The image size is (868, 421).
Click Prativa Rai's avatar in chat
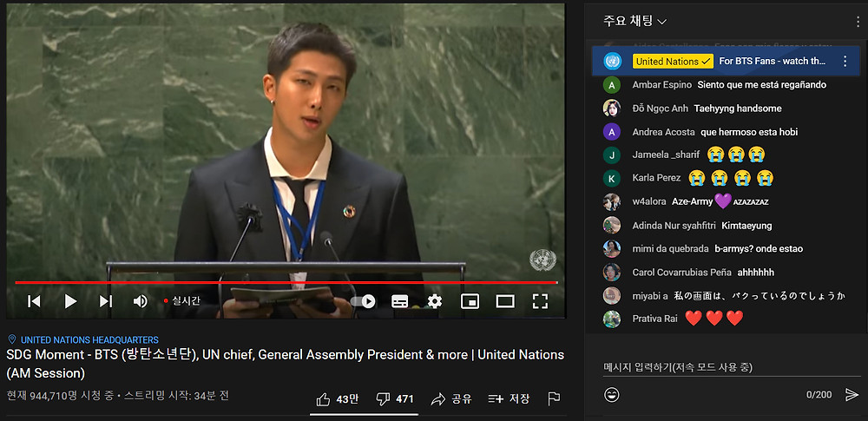click(x=612, y=319)
